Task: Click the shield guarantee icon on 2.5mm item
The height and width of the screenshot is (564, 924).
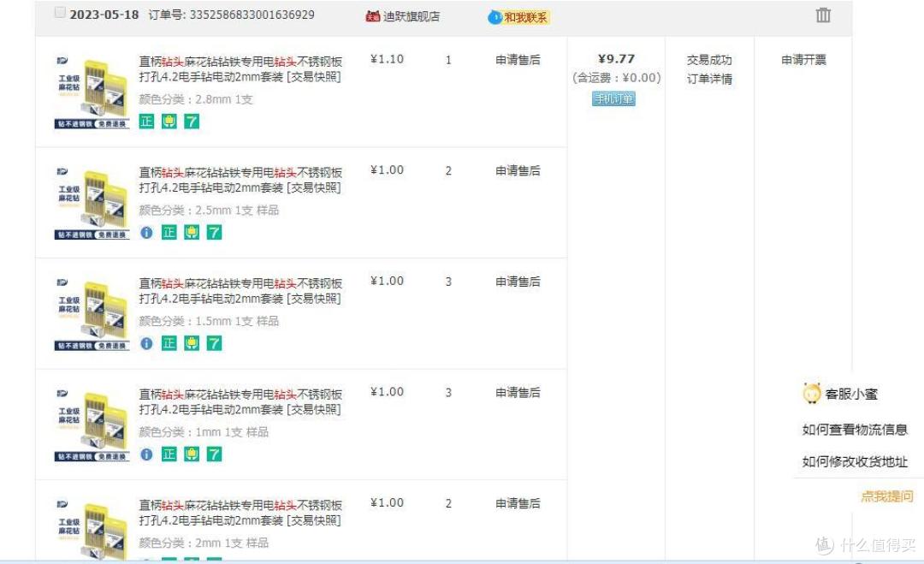Action: click(x=192, y=232)
